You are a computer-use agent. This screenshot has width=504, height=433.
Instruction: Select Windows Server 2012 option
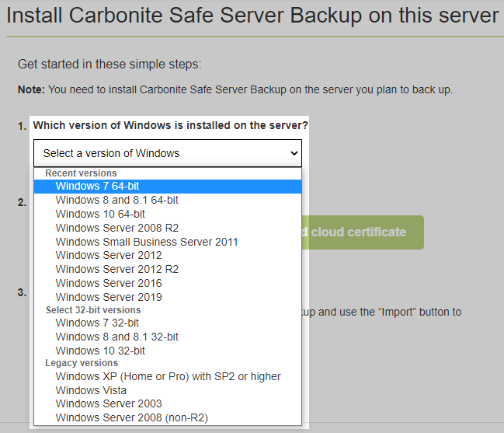pyautogui.click(x=109, y=255)
